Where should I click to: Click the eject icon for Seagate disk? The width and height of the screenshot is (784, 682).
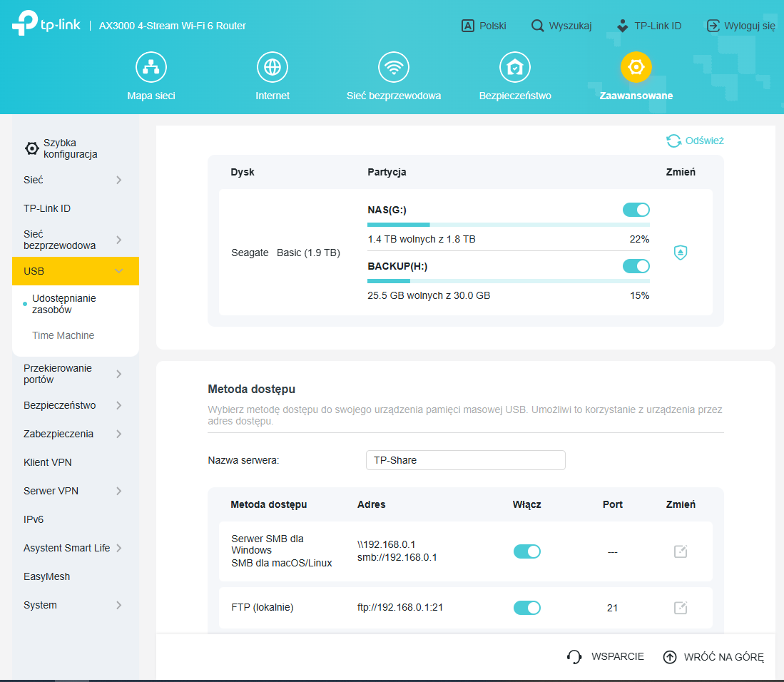pyautogui.click(x=681, y=253)
